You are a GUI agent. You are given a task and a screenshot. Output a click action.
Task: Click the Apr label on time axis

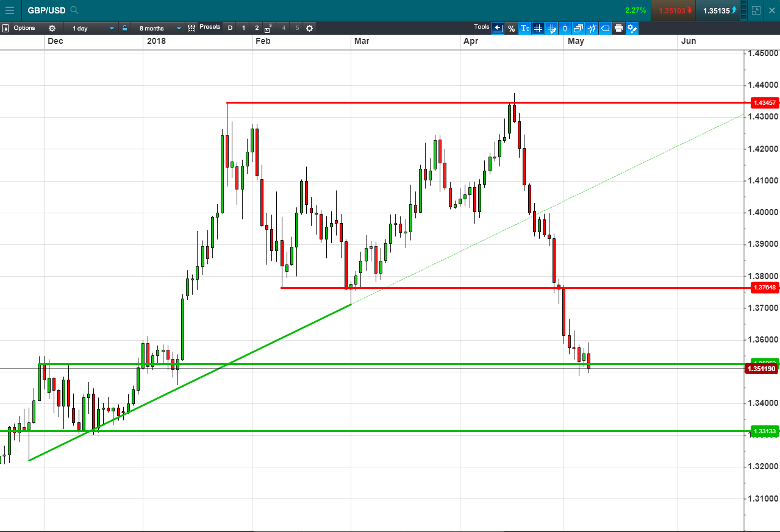click(x=470, y=41)
